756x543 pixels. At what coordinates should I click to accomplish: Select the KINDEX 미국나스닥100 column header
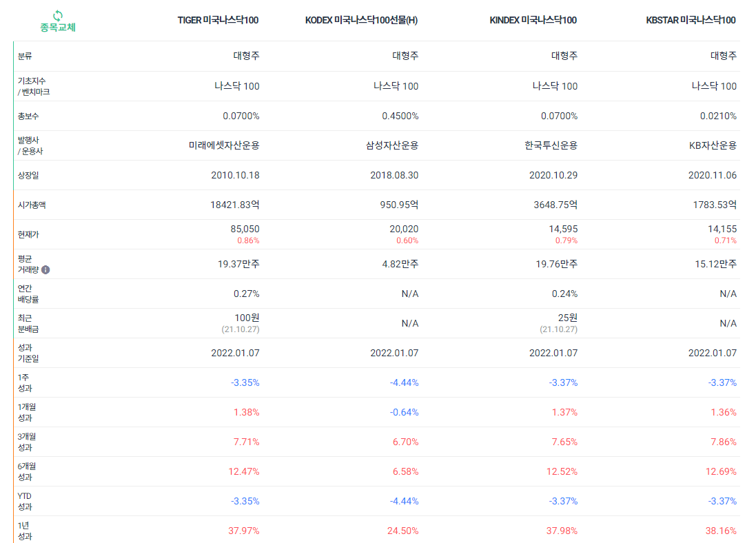tap(533, 20)
